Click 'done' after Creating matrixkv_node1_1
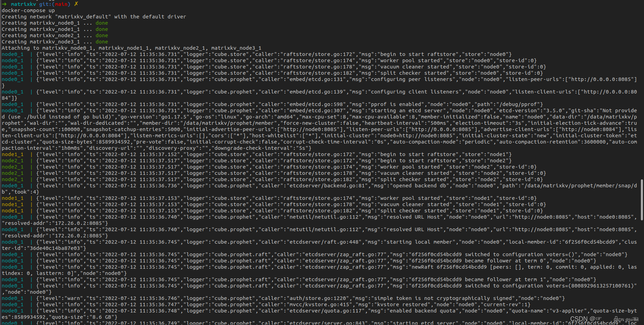Screen dimensions: 644x325 [x=102, y=29]
